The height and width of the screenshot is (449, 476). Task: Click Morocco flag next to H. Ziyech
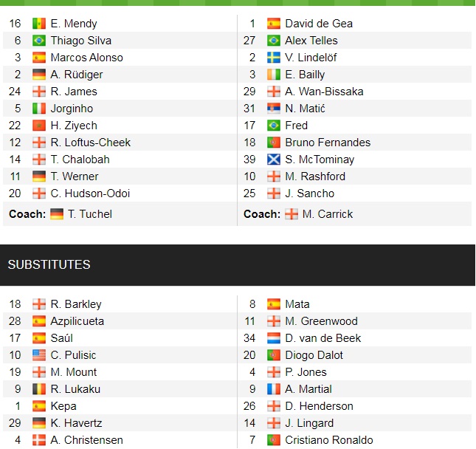(x=39, y=126)
